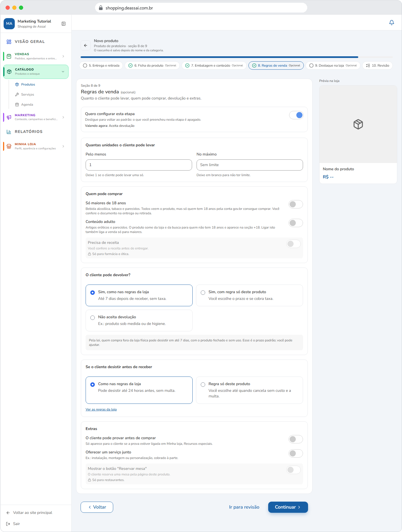Click the MA store avatar
402x532 pixels.
point(9,24)
